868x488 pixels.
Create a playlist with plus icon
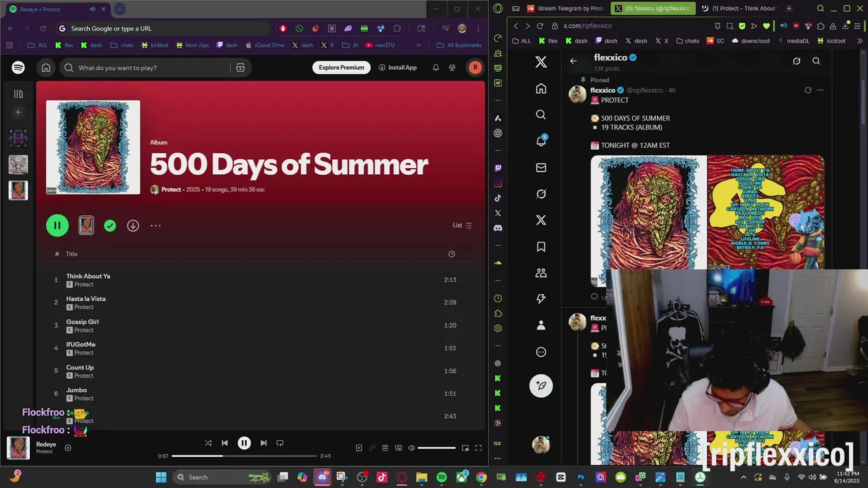click(x=18, y=113)
